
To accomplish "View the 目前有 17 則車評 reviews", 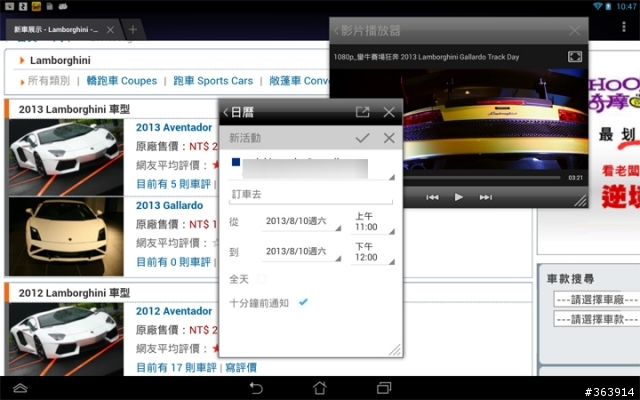I will [x=176, y=368].
